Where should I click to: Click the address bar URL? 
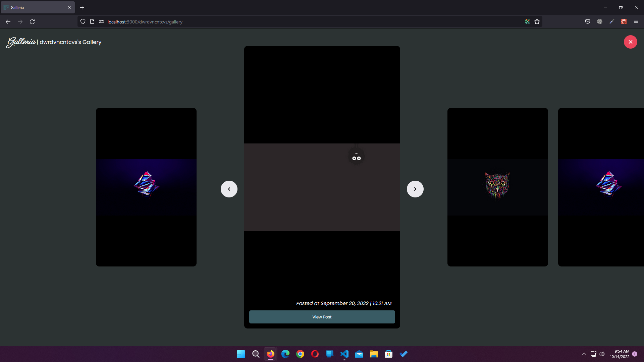click(x=145, y=22)
